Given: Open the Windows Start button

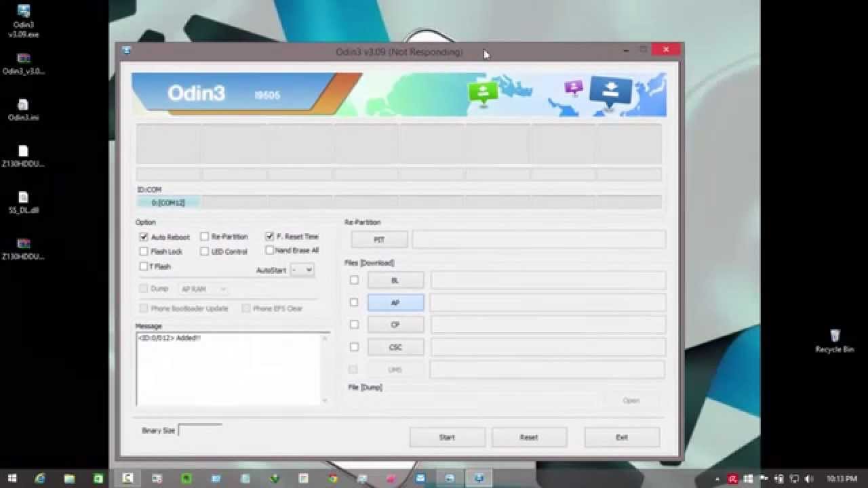Looking at the screenshot, I should coord(12,479).
